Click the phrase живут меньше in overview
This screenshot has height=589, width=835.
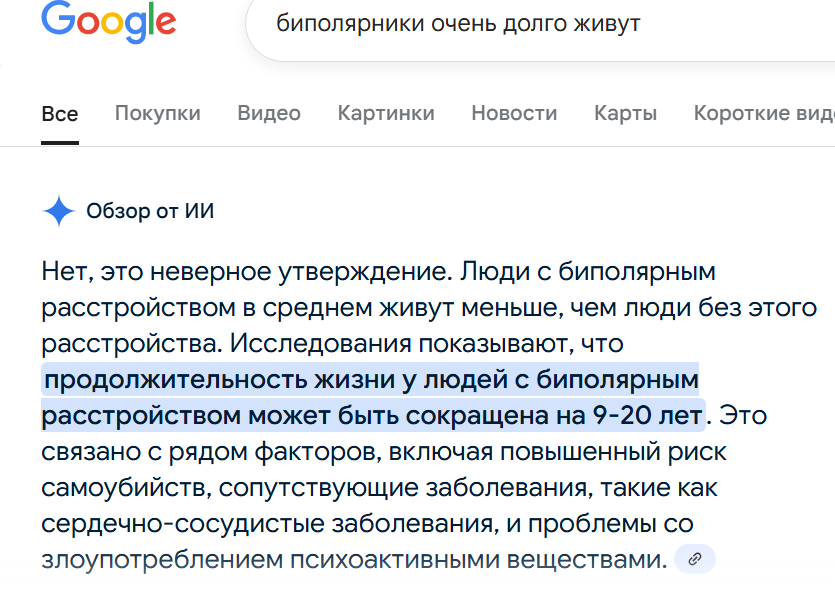[471, 308]
